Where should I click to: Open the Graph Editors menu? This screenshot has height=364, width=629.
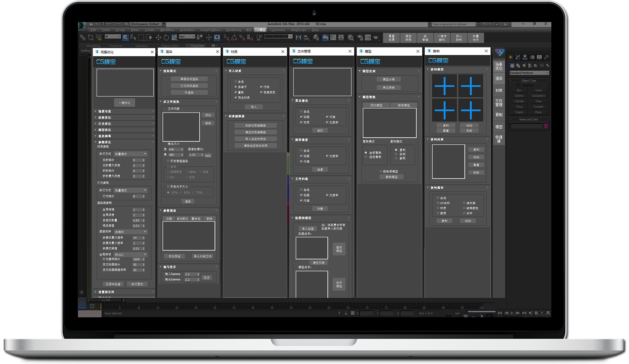(x=210, y=30)
